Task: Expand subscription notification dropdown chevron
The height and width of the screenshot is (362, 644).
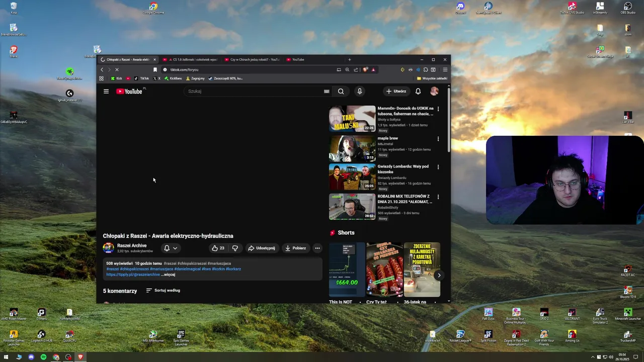Action: [x=175, y=248]
